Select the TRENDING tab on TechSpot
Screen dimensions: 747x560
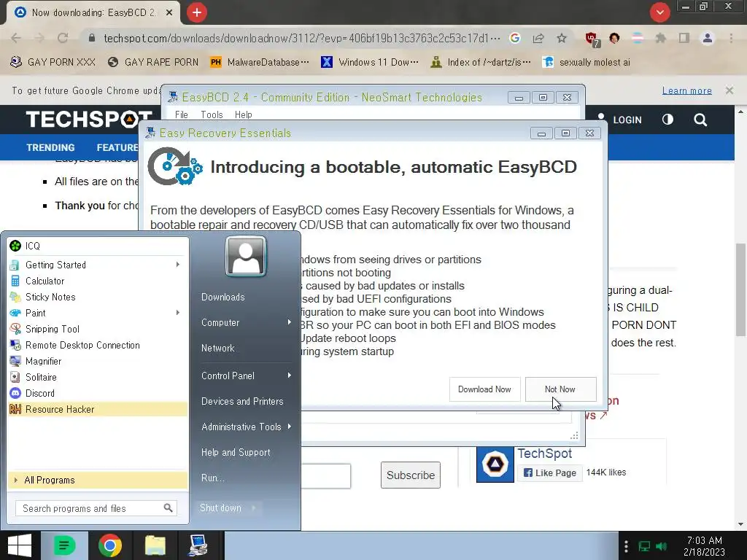pyautogui.click(x=50, y=147)
